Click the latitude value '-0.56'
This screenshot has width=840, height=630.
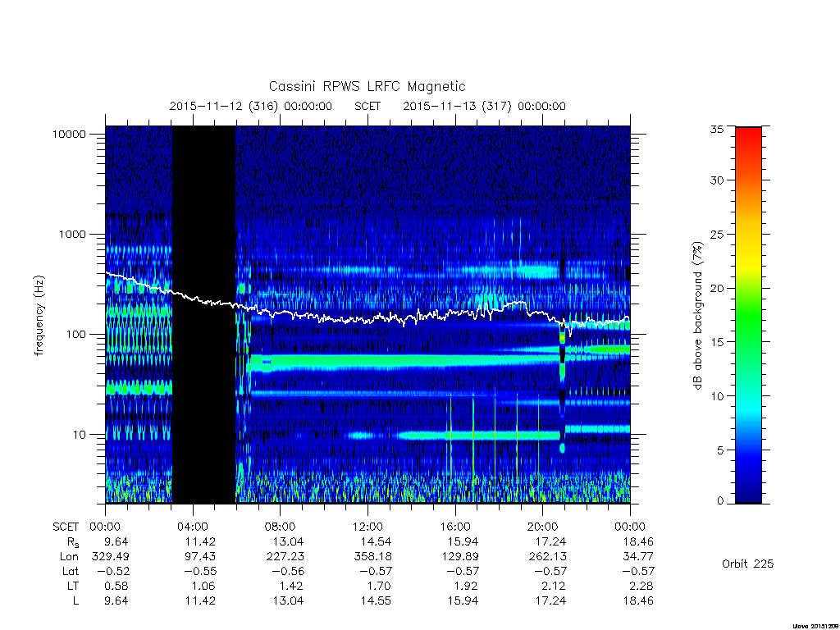click(x=288, y=572)
